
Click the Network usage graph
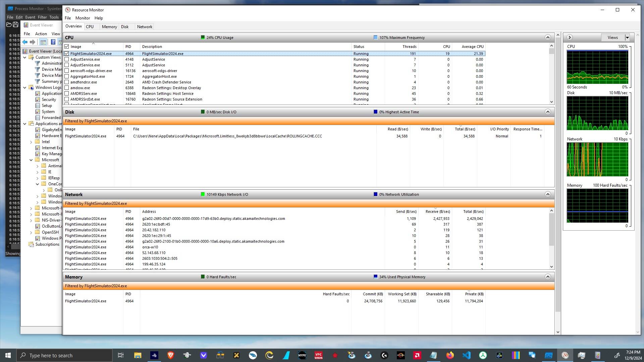(x=597, y=160)
